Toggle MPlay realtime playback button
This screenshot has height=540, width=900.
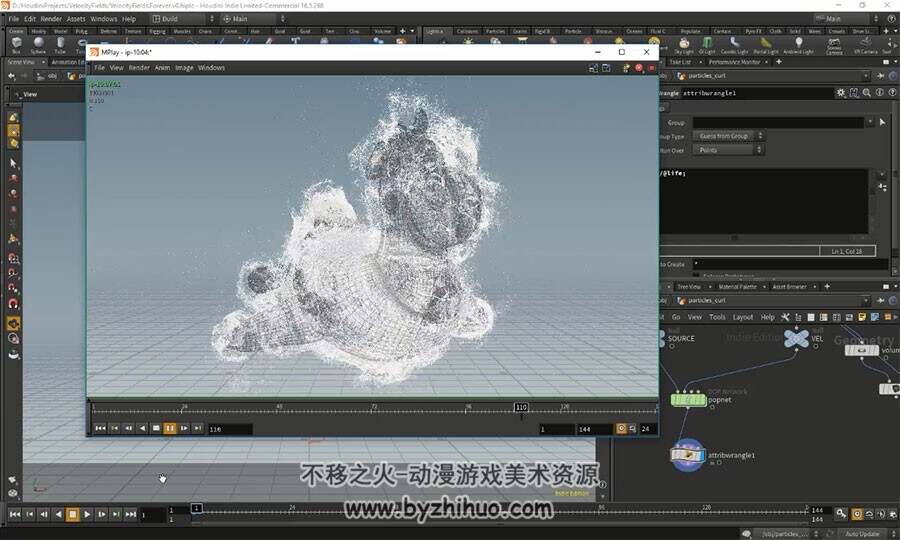click(621, 428)
